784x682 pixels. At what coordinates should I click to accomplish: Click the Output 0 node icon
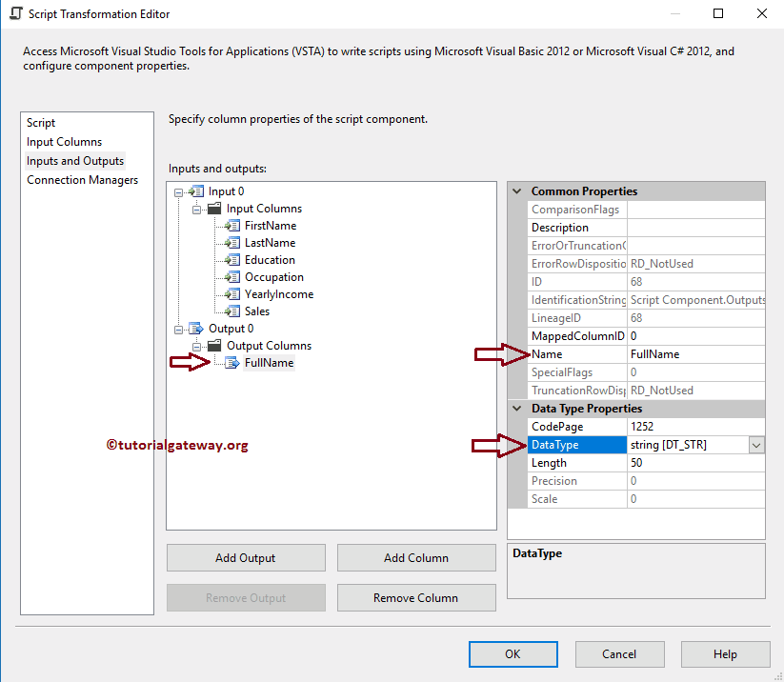tap(196, 329)
